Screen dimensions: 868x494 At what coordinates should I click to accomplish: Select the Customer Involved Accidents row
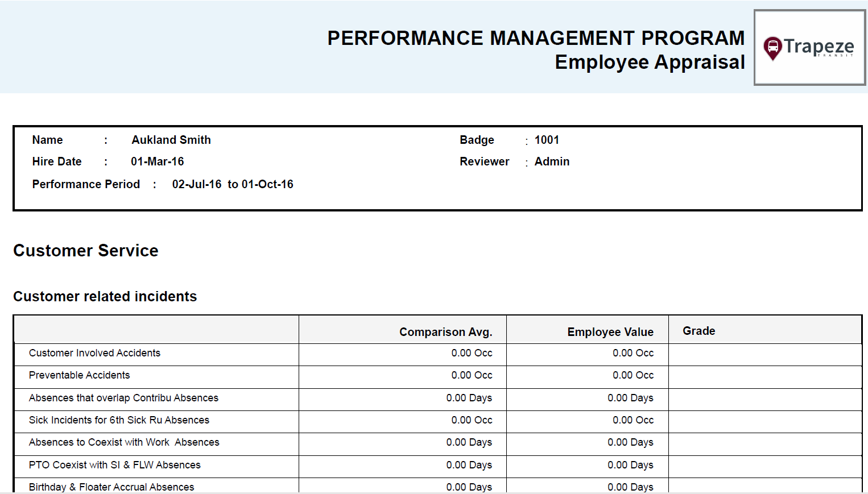pos(94,353)
